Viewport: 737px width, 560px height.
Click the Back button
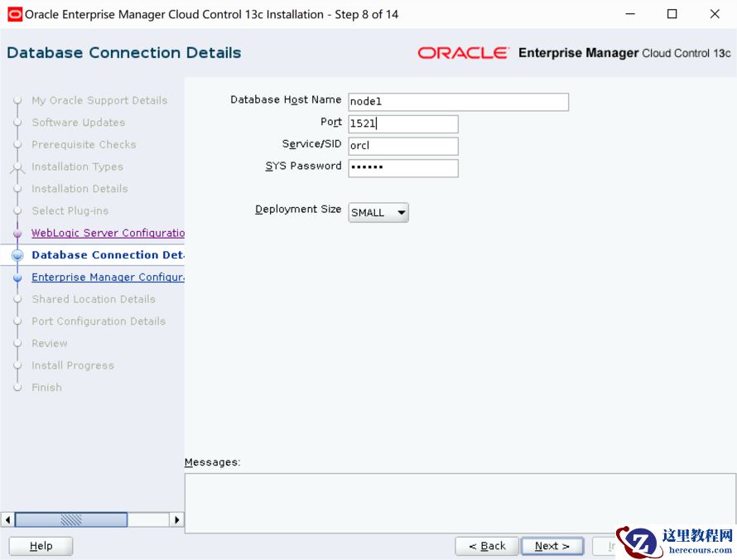(487, 546)
